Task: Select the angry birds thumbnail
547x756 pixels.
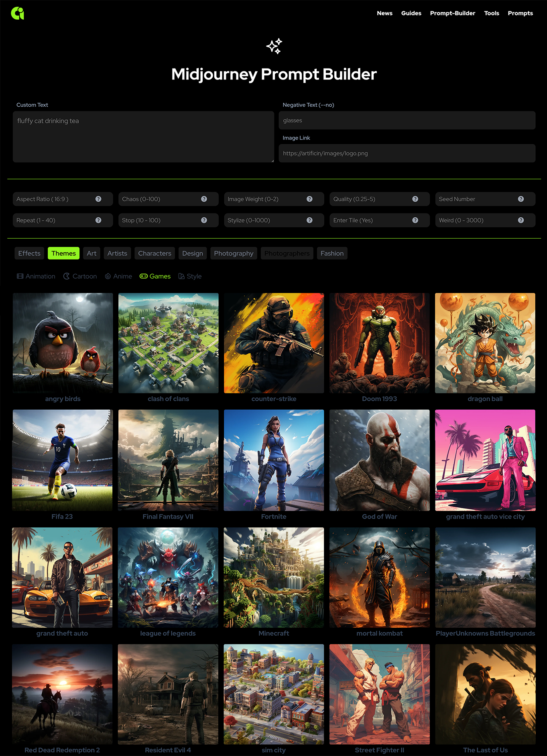Action: pos(63,343)
